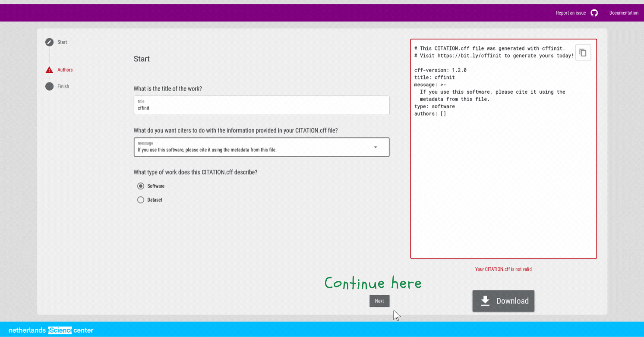This screenshot has width=644, height=337.
Task: Click the download arrow icon
Action: [x=485, y=301]
